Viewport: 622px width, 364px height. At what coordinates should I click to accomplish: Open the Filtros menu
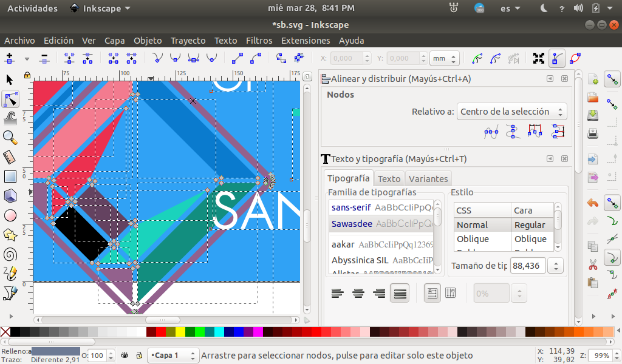[259, 41]
